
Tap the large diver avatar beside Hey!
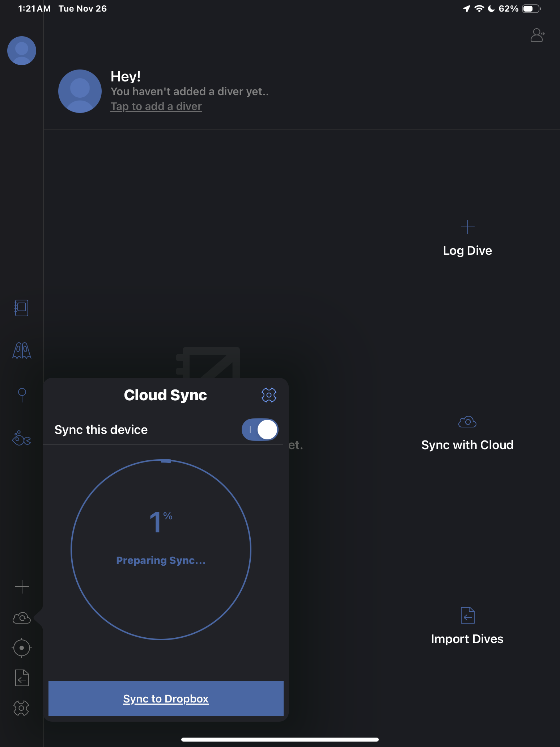80,91
